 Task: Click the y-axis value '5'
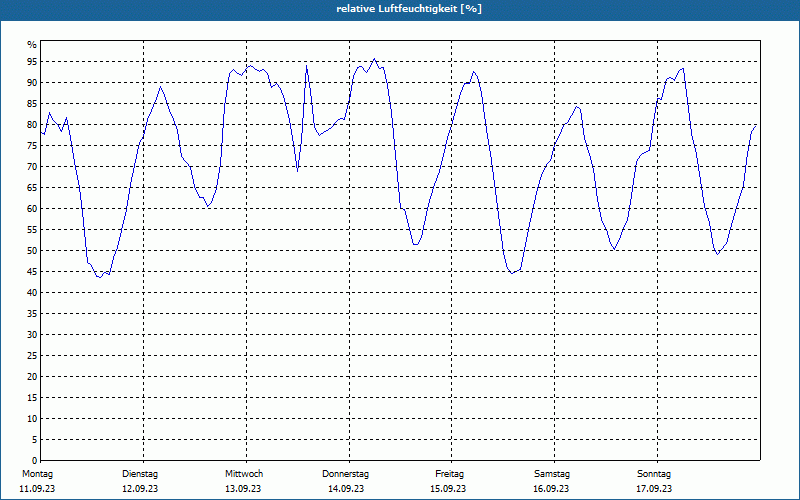click(x=34, y=440)
